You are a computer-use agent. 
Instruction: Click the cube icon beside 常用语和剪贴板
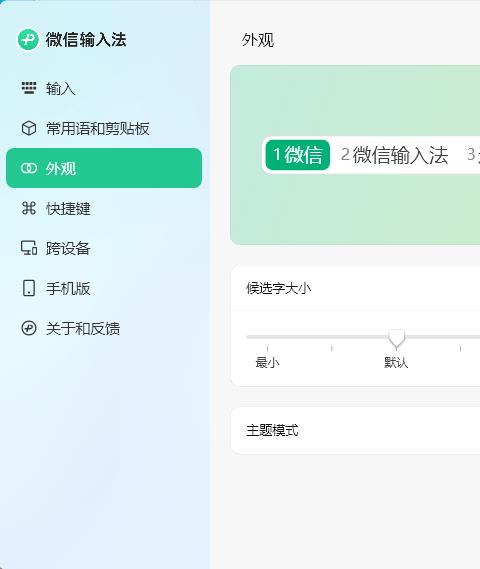(29, 128)
